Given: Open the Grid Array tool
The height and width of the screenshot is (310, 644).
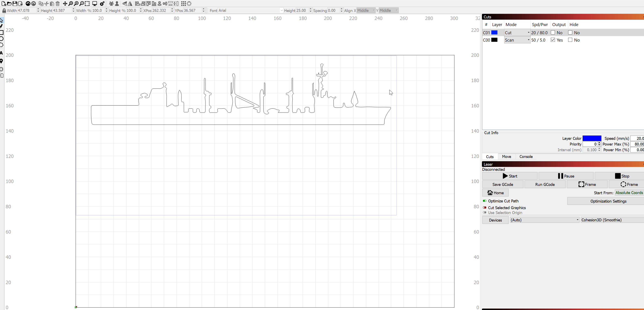Looking at the screenshot, I should (x=183, y=3).
